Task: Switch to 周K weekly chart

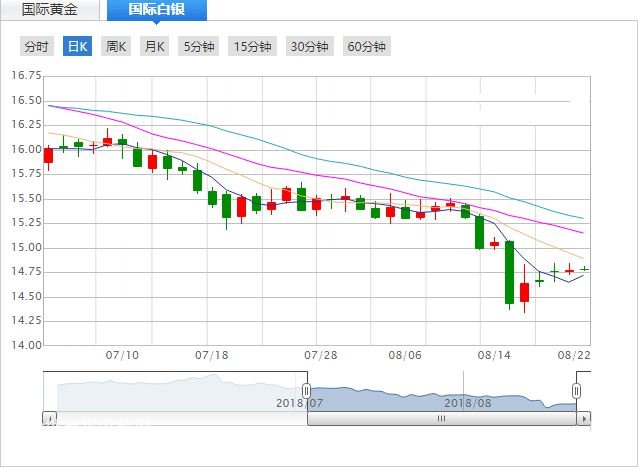Action: 116,46
